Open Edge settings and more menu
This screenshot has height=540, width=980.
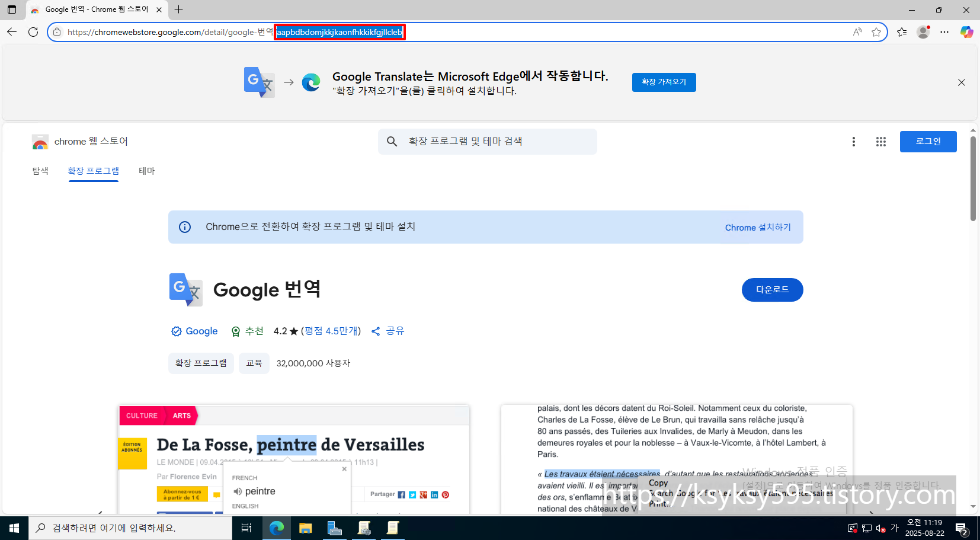(944, 32)
